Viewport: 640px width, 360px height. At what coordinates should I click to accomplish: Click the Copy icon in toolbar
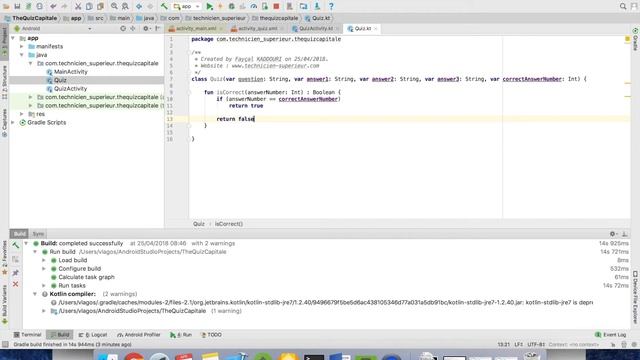click(89, 6)
